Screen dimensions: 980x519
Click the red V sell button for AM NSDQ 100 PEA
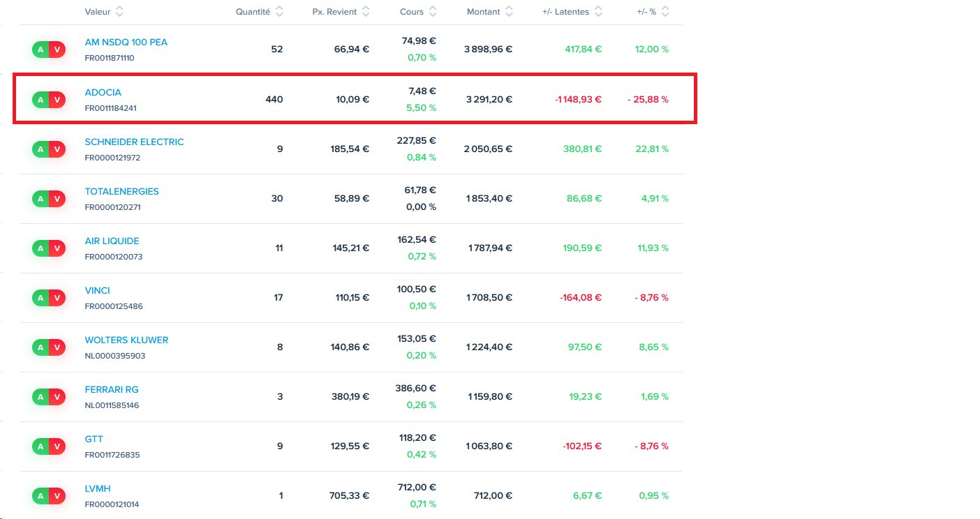coord(57,50)
